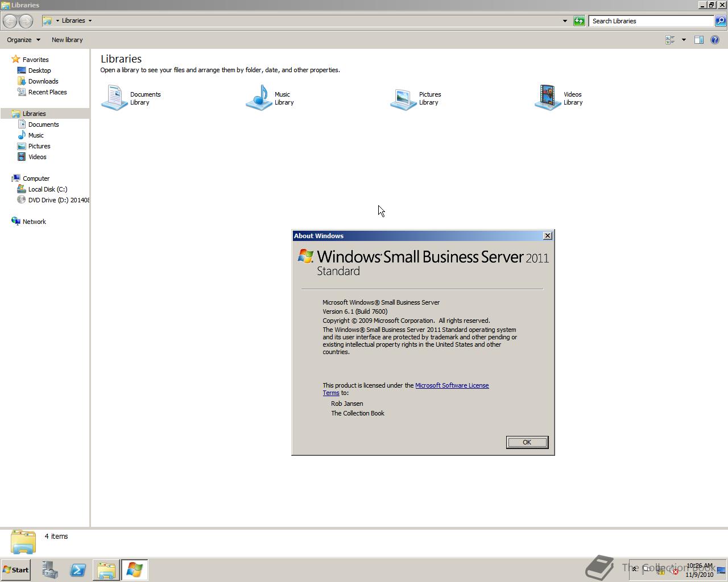The height and width of the screenshot is (582, 728).
Task: Select Desktop under Favorites
Action: [x=40, y=70]
